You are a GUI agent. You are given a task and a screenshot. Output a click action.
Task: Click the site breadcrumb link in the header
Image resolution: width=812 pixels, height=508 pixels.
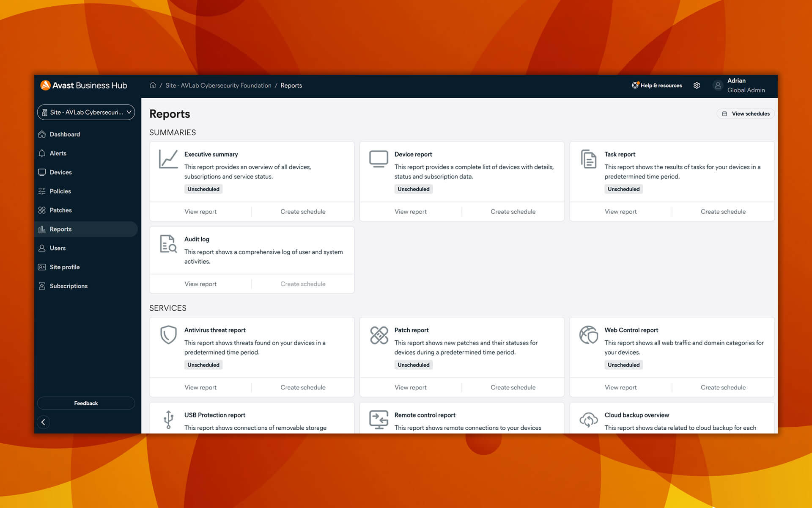coord(218,86)
